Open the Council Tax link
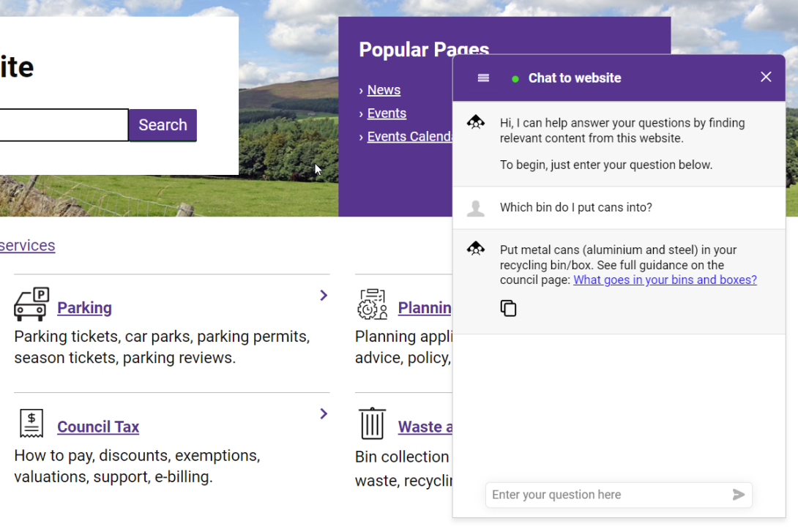 [x=97, y=427]
